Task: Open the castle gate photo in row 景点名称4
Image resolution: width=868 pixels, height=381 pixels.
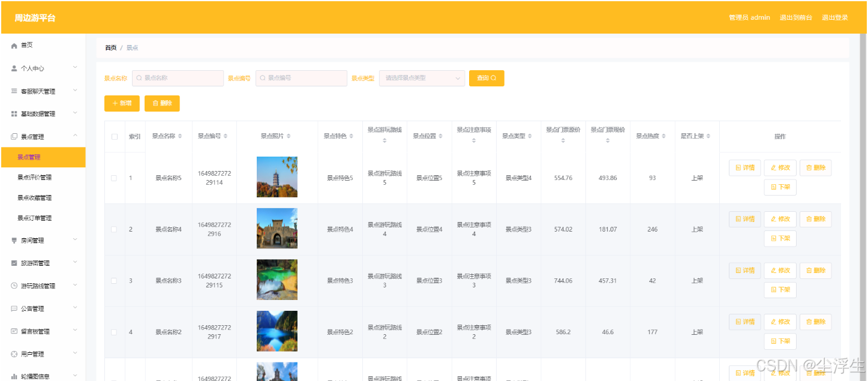Action: pyautogui.click(x=277, y=229)
